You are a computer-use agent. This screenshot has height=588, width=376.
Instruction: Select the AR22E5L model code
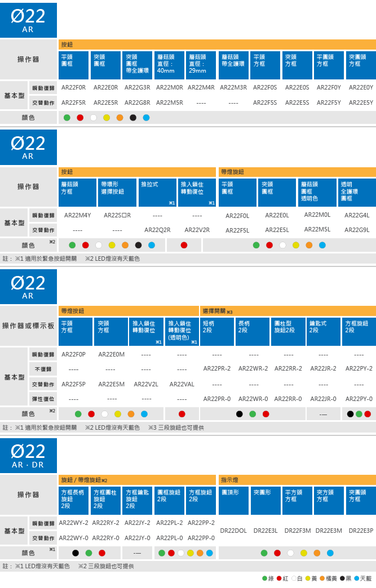277,230
